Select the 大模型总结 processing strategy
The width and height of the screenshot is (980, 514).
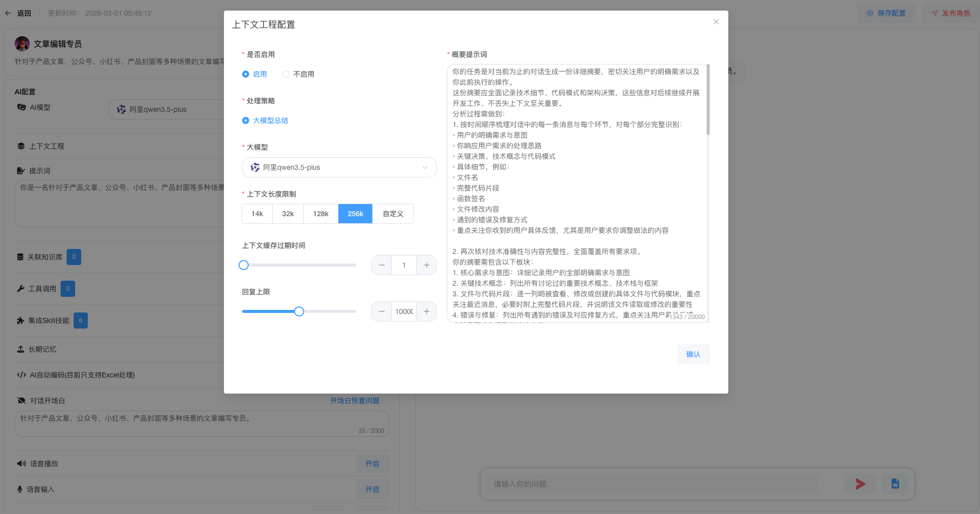246,120
